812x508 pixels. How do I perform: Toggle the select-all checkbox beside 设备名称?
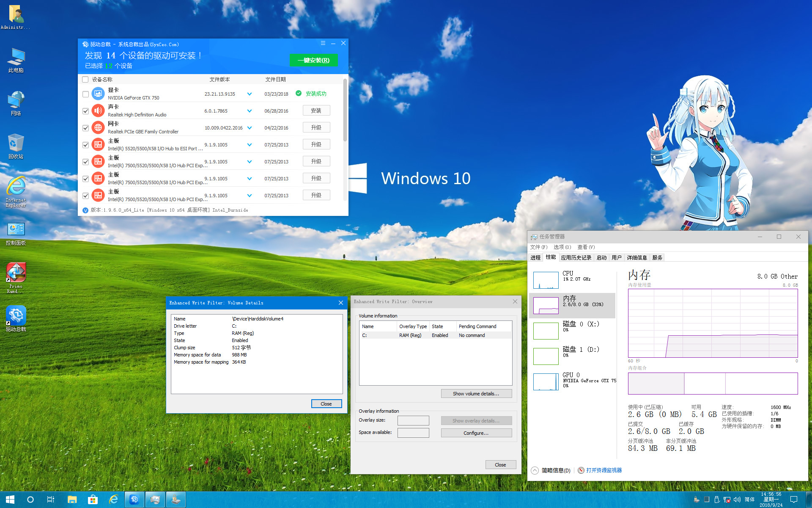tap(85, 79)
